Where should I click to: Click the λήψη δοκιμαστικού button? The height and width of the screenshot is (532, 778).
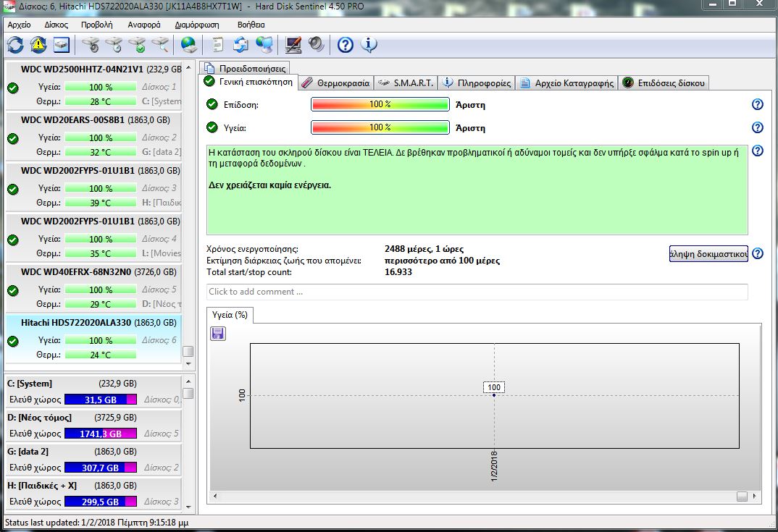[708, 254]
